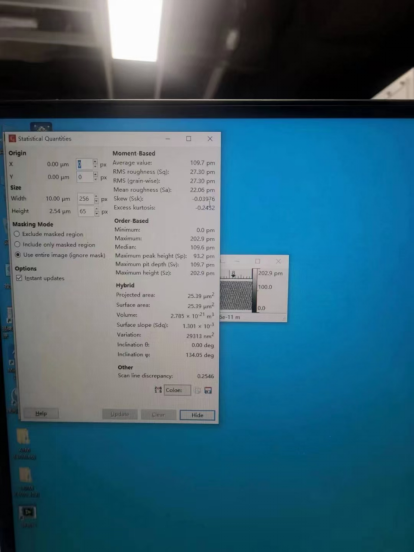Click the Origin Y pixel input field
Screen dimensions: 414x552
click(85, 177)
